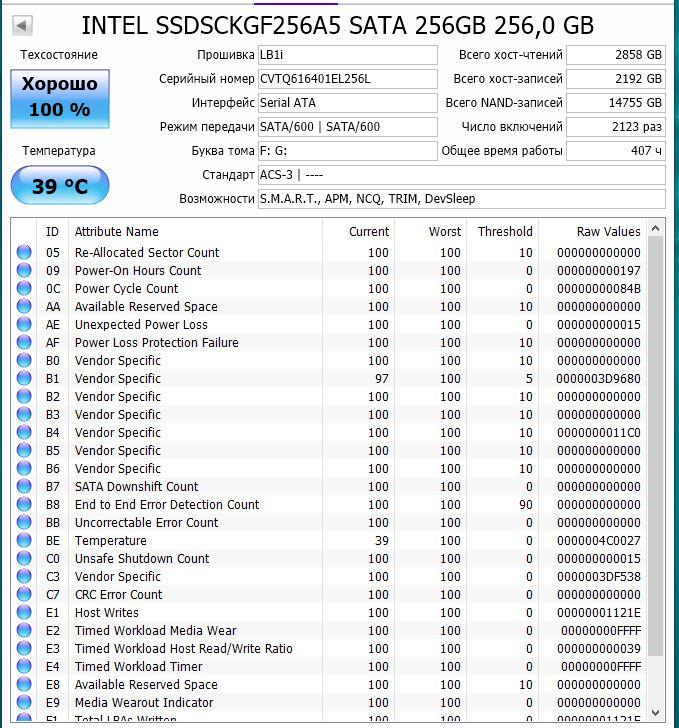Image resolution: width=679 pixels, height=728 pixels.
Task: Select the Интерфейс Serial ATA field
Action: pos(347,103)
